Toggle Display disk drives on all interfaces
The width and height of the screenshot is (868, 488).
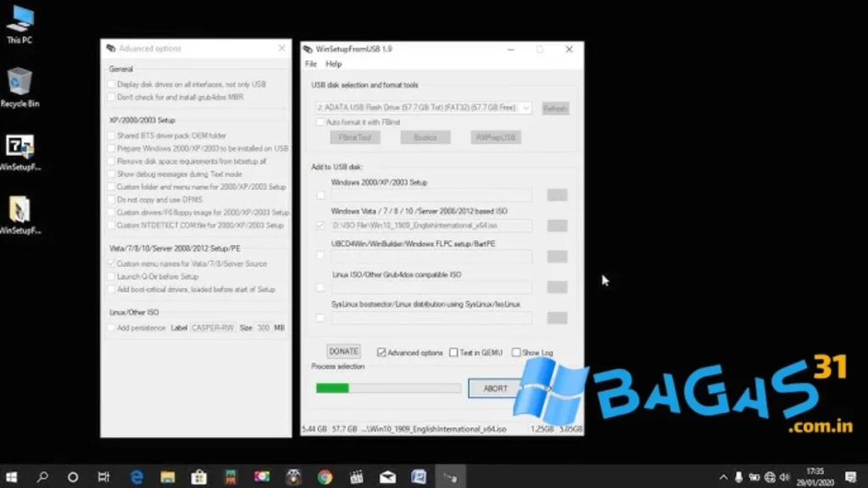tap(111, 84)
